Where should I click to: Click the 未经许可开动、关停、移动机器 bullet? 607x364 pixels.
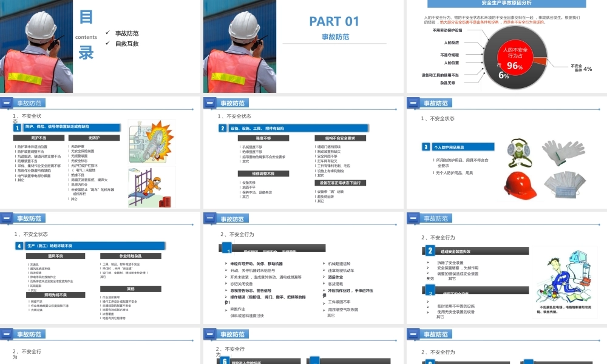tap(256, 264)
